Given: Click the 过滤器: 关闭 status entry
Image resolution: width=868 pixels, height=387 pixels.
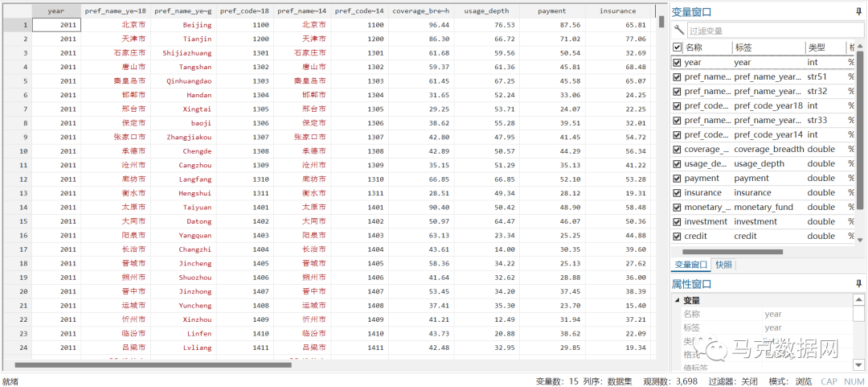Looking at the screenshot, I should 734,381.
